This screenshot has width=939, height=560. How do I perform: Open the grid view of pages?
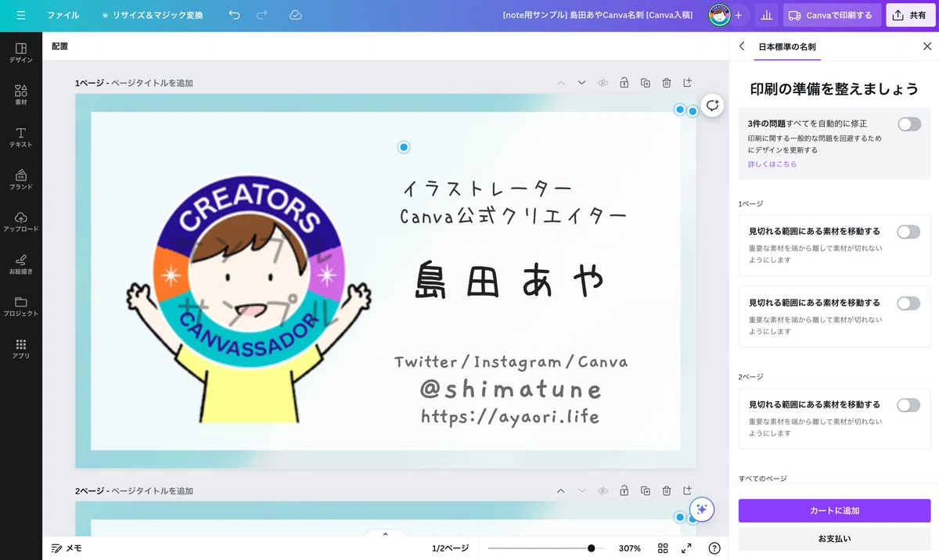pyautogui.click(x=663, y=548)
